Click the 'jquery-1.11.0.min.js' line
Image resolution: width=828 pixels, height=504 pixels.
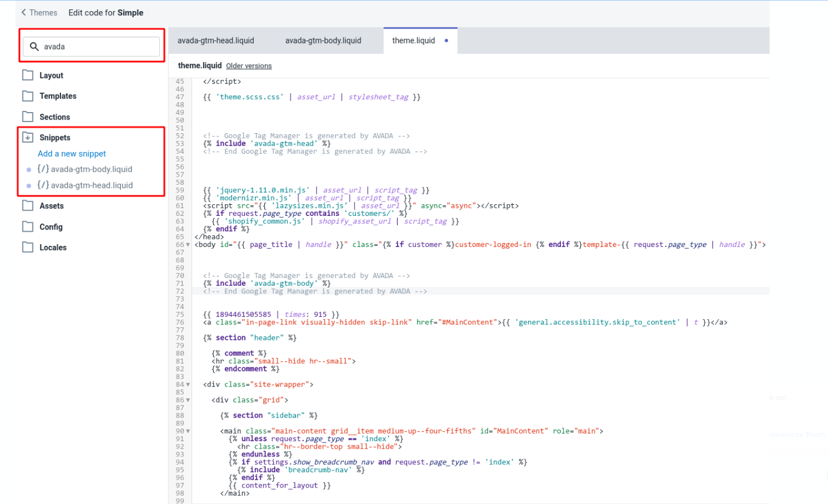tap(316, 190)
